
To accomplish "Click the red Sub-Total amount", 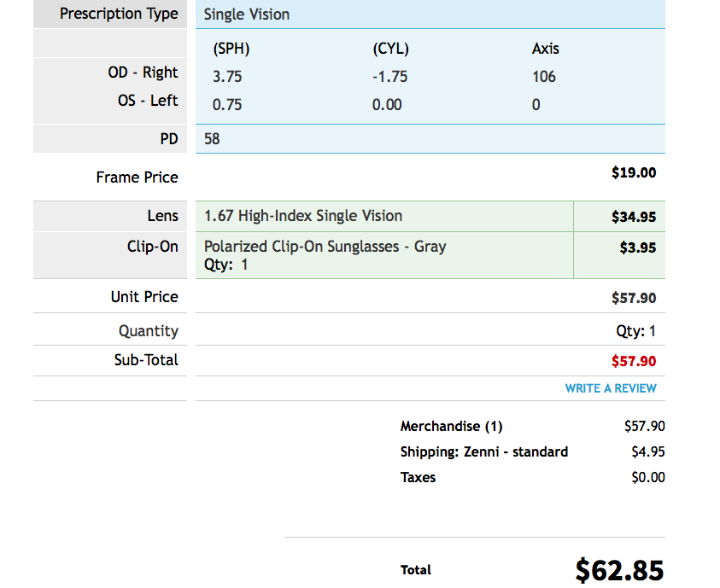I will (x=634, y=361).
